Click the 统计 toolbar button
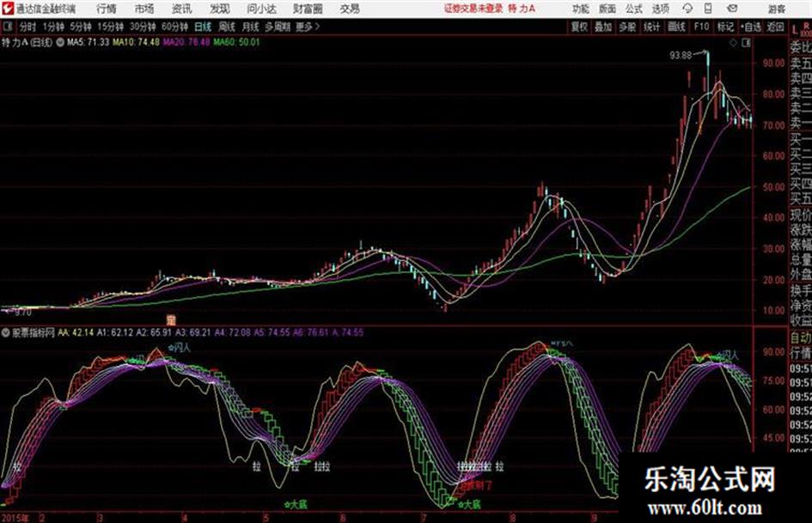This screenshot has height=523, width=812. (651, 27)
